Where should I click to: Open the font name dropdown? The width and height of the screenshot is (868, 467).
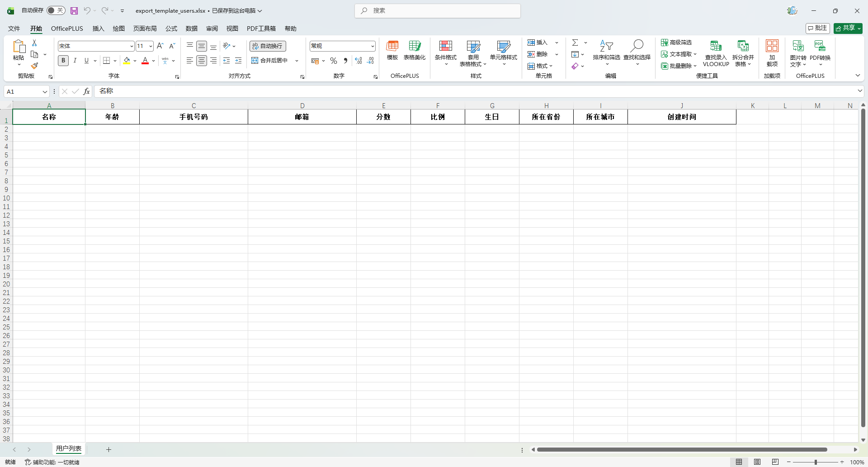click(x=132, y=46)
